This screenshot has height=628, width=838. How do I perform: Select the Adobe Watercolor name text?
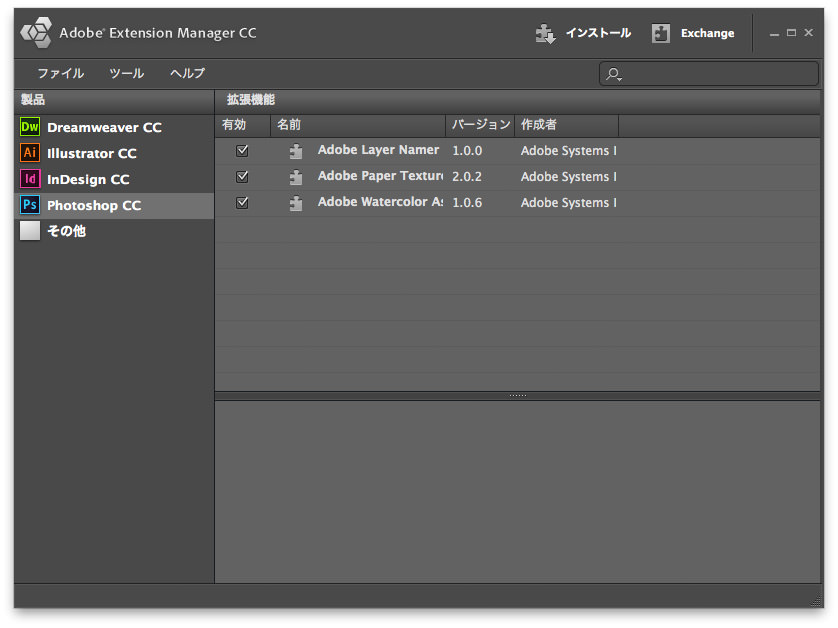point(380,202)
